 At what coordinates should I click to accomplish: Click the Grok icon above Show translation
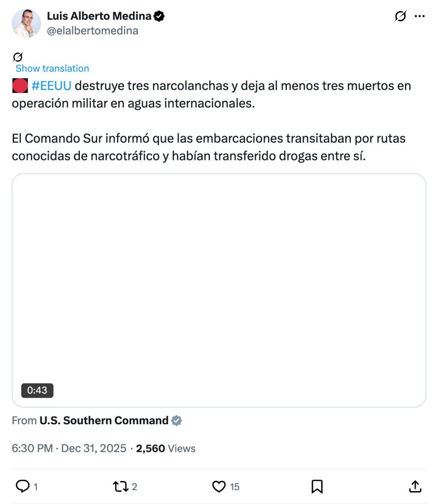(18, 57)
